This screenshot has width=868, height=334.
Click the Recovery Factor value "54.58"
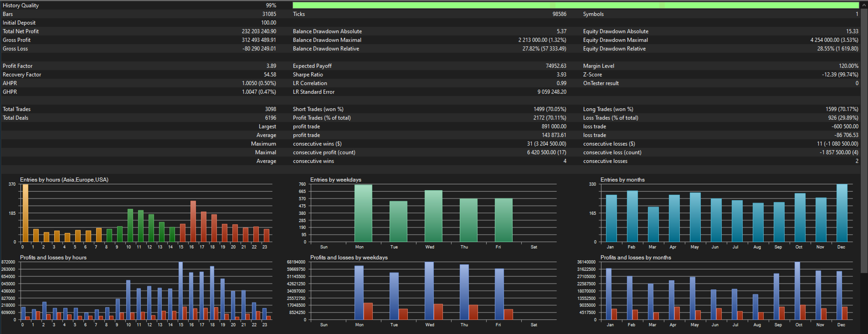click(270, 75)
